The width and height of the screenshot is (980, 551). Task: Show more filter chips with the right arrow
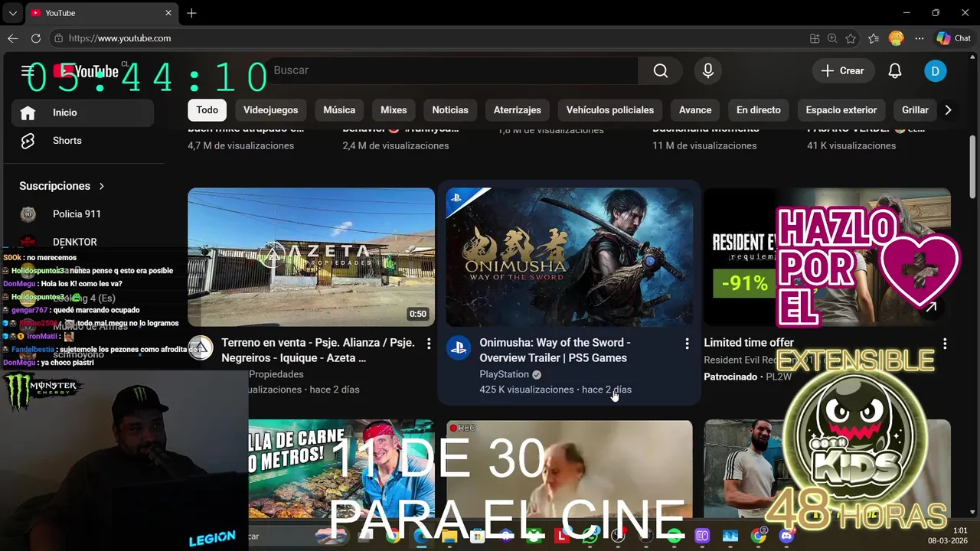(948, 110)
